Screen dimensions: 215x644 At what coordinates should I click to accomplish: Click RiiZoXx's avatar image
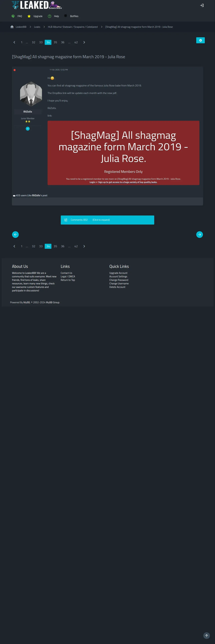coord(31,94)
